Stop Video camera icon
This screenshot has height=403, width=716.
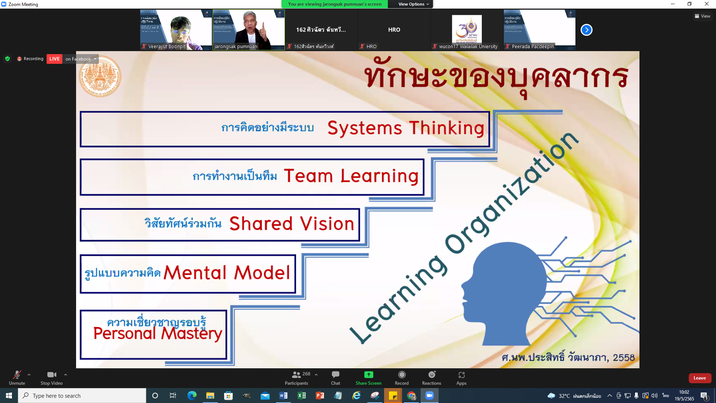click(52, 375)
